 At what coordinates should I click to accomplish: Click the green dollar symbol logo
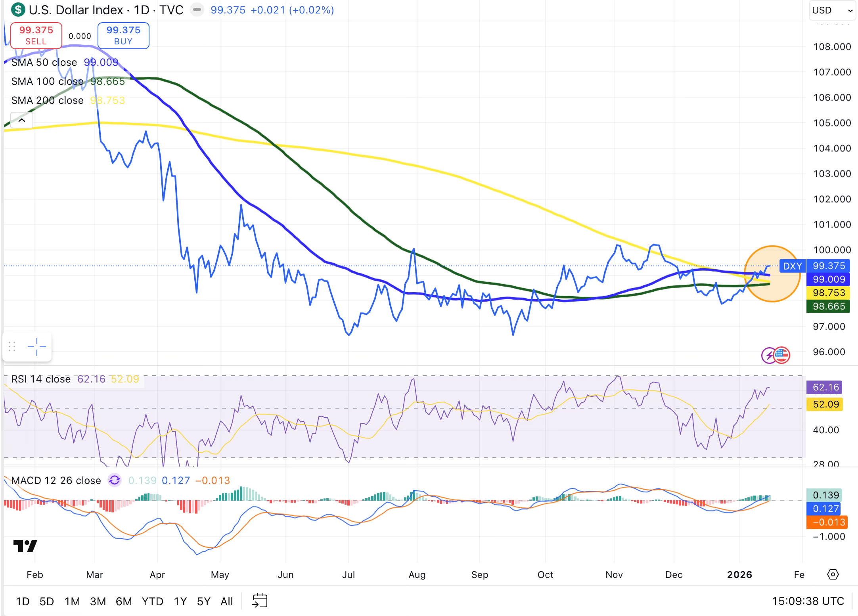[18, 10]
